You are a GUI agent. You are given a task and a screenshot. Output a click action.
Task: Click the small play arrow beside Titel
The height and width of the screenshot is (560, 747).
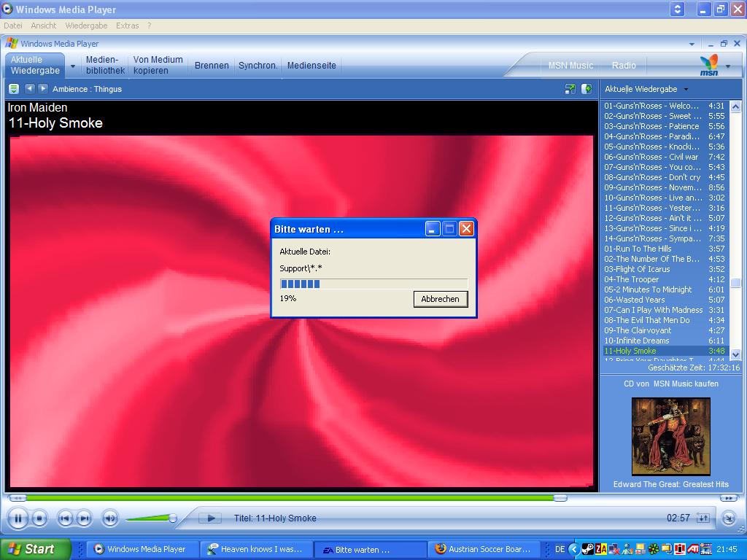pos(211,518)
